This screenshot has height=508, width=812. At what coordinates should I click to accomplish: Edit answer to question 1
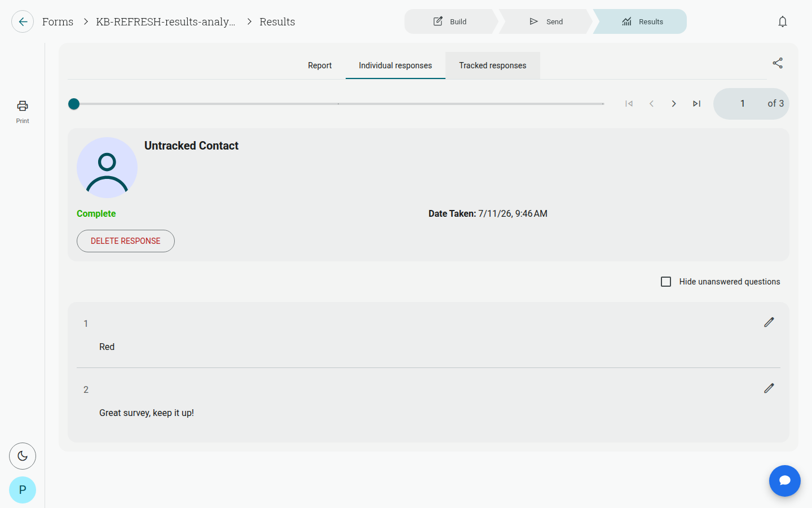[x=769, y=322]
